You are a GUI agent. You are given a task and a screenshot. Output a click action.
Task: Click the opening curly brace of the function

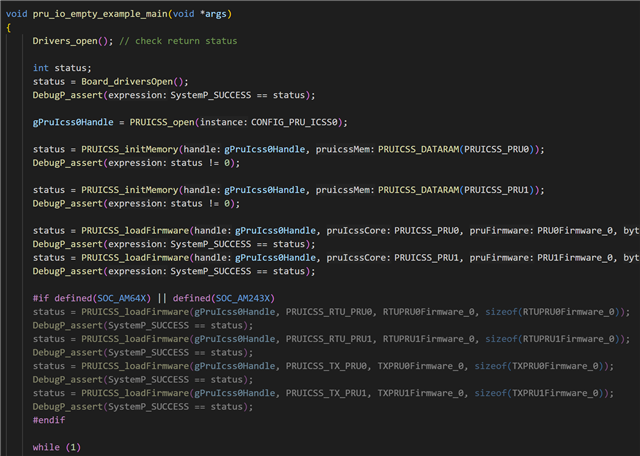[x=9, y=27]
